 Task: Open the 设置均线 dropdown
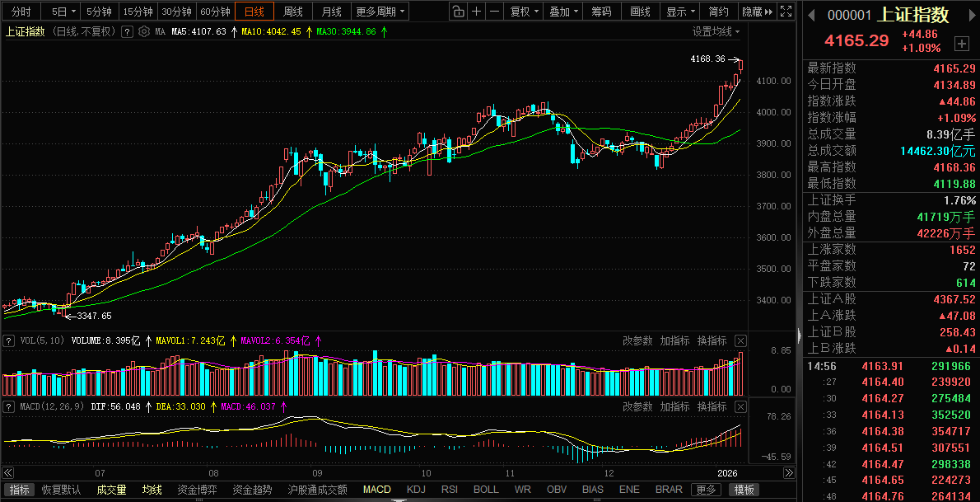coord(715,31)
